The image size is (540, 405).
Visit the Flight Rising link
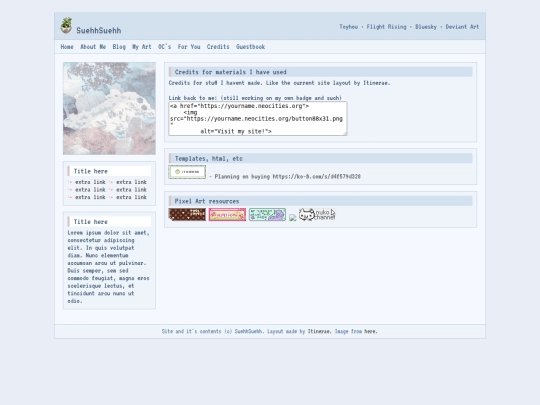(x=386, y=27)
